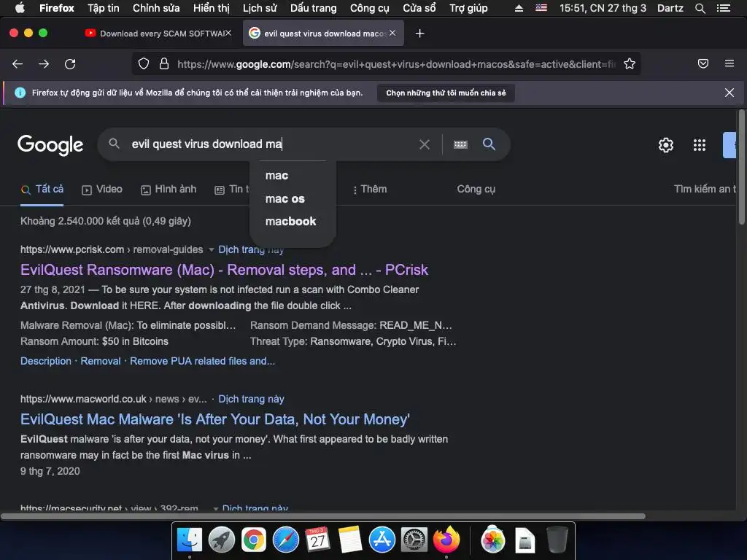
Task: Clear the Google search box text
Action: pos(425,144)
